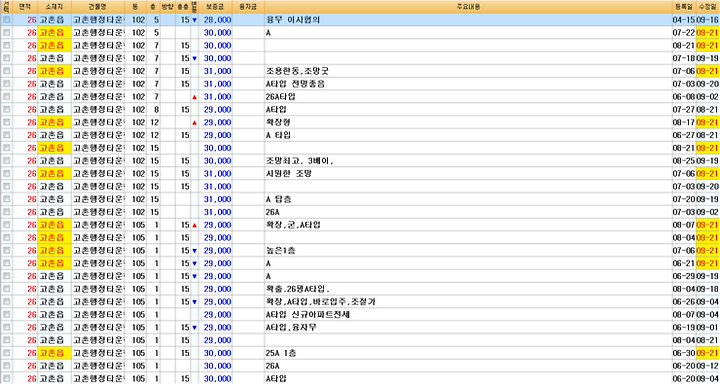Click the 보증금 column header
Viewport: 720px width, 384px height.
(x=215, y=7)
